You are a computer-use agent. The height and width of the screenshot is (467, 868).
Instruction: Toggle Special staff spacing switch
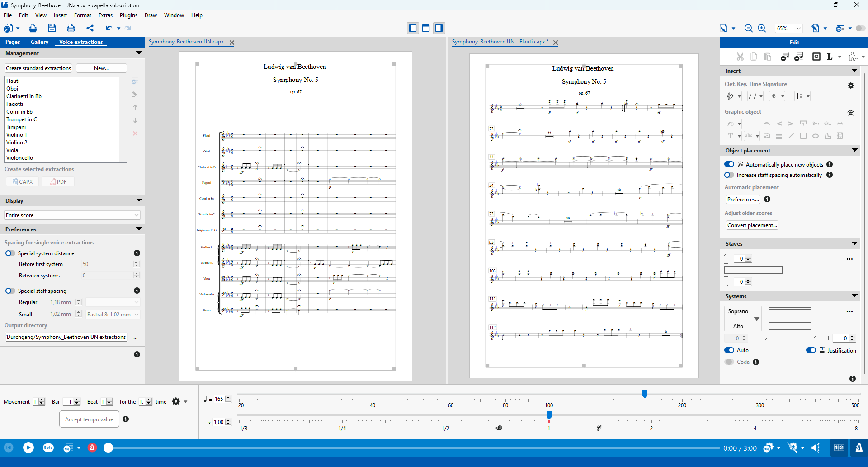(10, 291)
